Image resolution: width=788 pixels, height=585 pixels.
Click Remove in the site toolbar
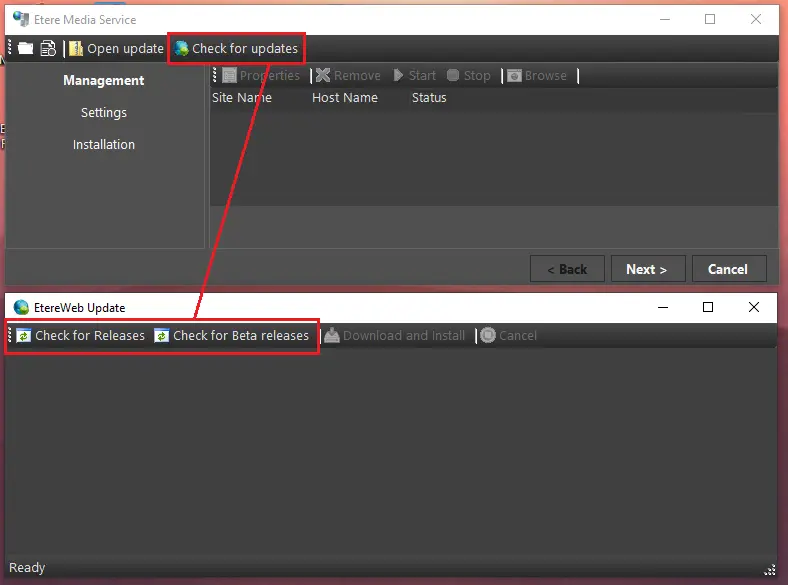pyautogui.click(x=348, y=76)
